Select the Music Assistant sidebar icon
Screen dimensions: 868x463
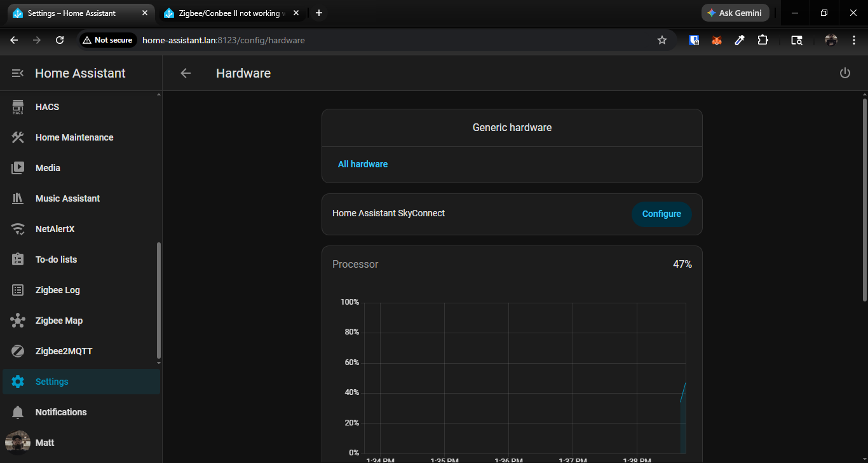click(18, 198)
